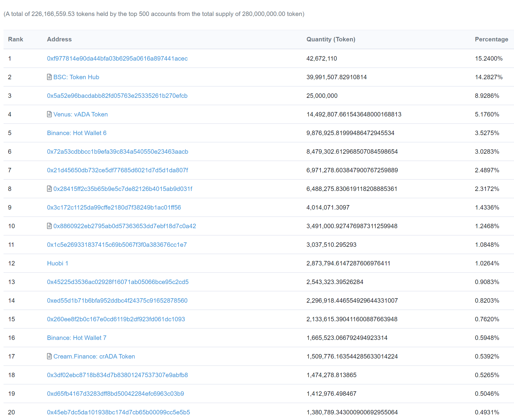Image resolution: width=514 pixels, height=420 pixels.
Task: Open address 0xd65fb4167d3283dff8bd50042284efc6963c03b9
Action: coord(116,394)
